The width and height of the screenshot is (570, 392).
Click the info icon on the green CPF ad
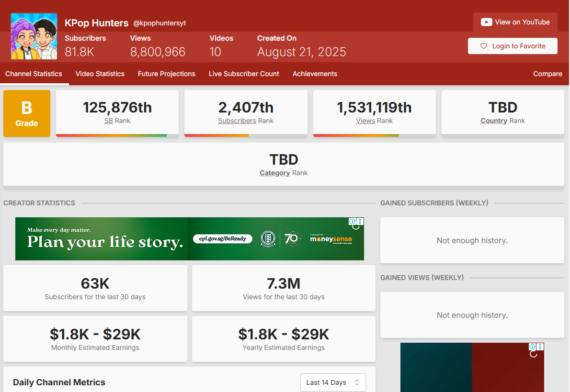(352, 221)
